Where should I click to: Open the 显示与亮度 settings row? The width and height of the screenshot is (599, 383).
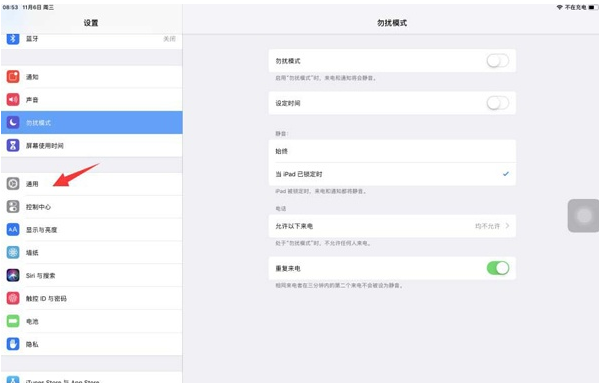pyautogui.click(x=92, y=229)
